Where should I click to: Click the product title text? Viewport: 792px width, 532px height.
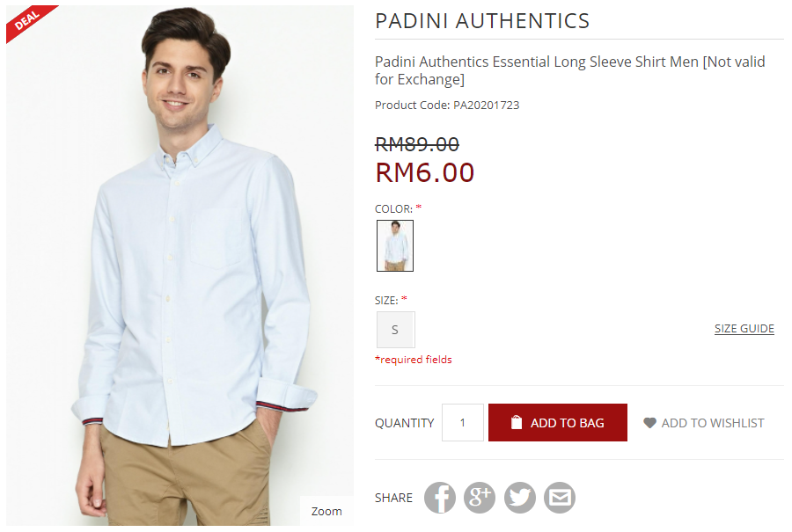coord(569,70)
